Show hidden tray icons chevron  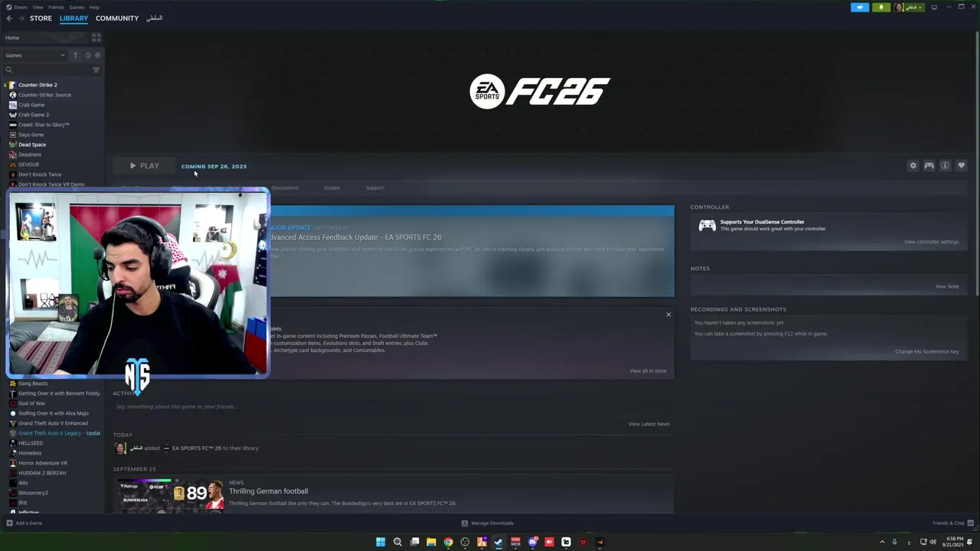(x=882, y=542)
